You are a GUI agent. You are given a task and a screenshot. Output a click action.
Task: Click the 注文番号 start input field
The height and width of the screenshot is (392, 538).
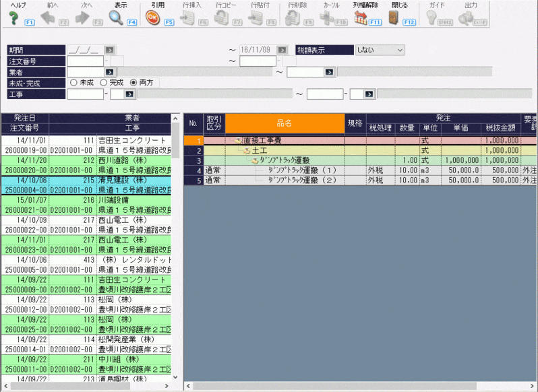(x=86, y=61)
